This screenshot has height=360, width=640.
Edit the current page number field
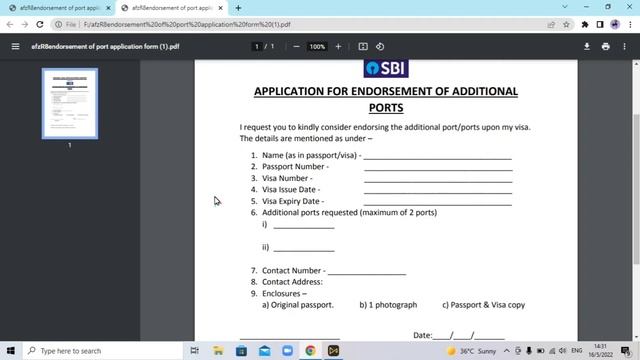(x=256, y=47)
